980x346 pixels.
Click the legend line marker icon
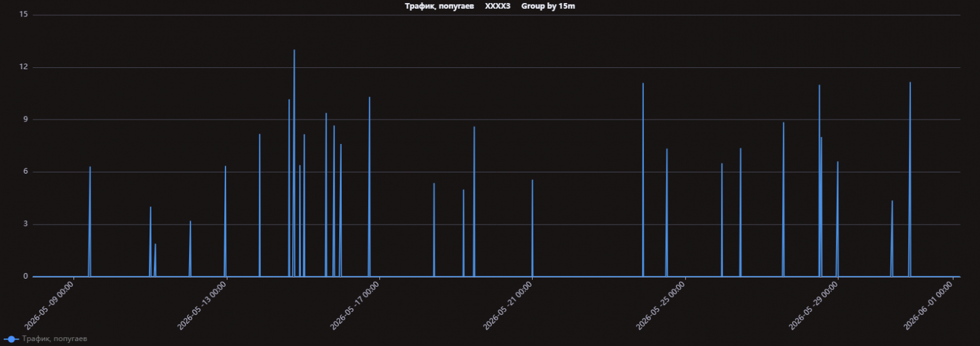(11, 339)
